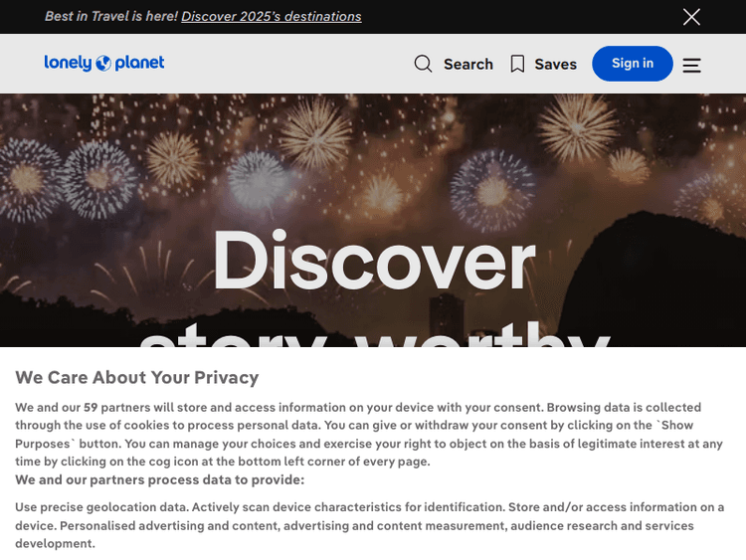Open the Saves page via its label
This screenshot has width=746, height=560.
(555, 64)
